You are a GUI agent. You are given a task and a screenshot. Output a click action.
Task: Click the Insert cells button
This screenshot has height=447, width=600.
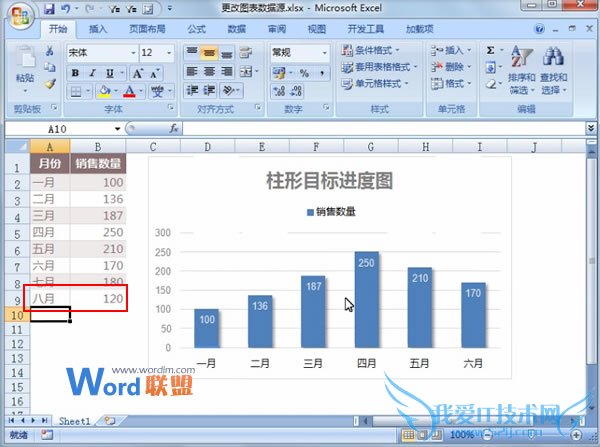451,50
